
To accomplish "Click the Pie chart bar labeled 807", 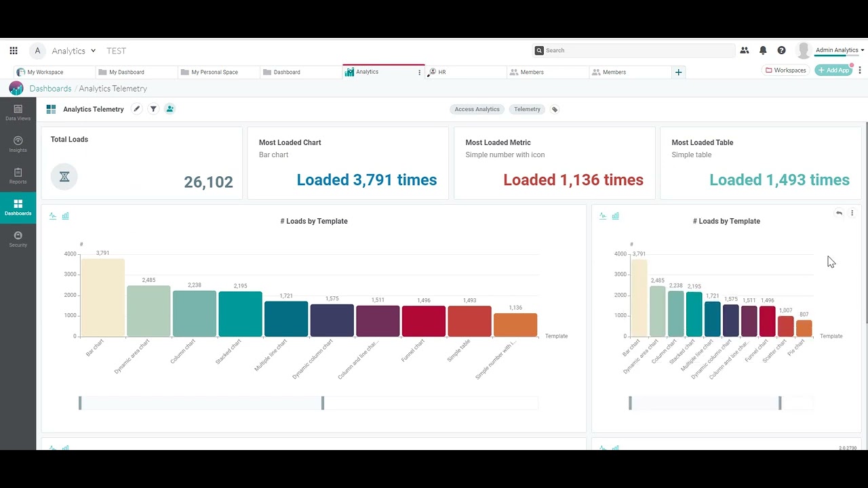I will 804,328.
